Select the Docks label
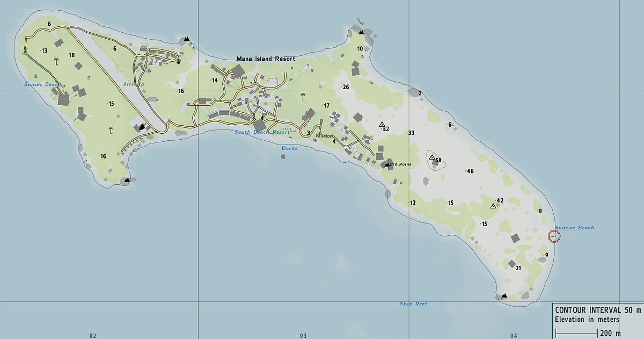The image size is (644, 339). (289, 148)
